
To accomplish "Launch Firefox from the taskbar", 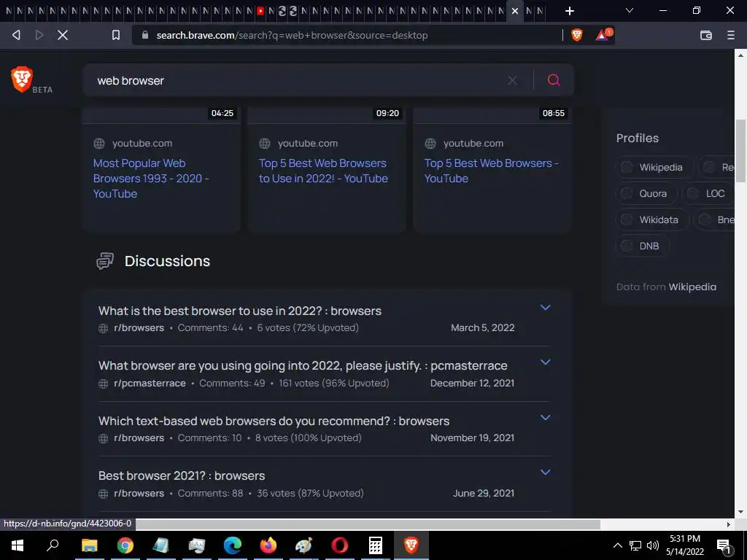I will [x=268, y=545].
